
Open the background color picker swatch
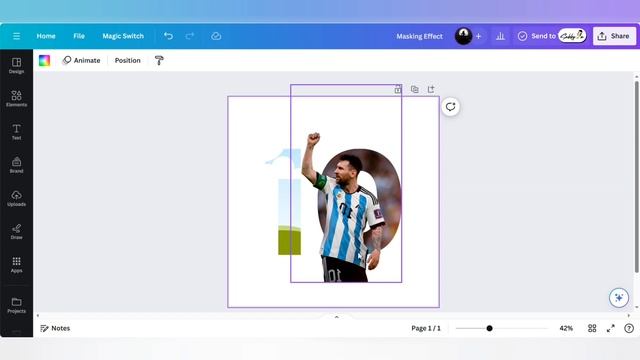click(44, 60)
